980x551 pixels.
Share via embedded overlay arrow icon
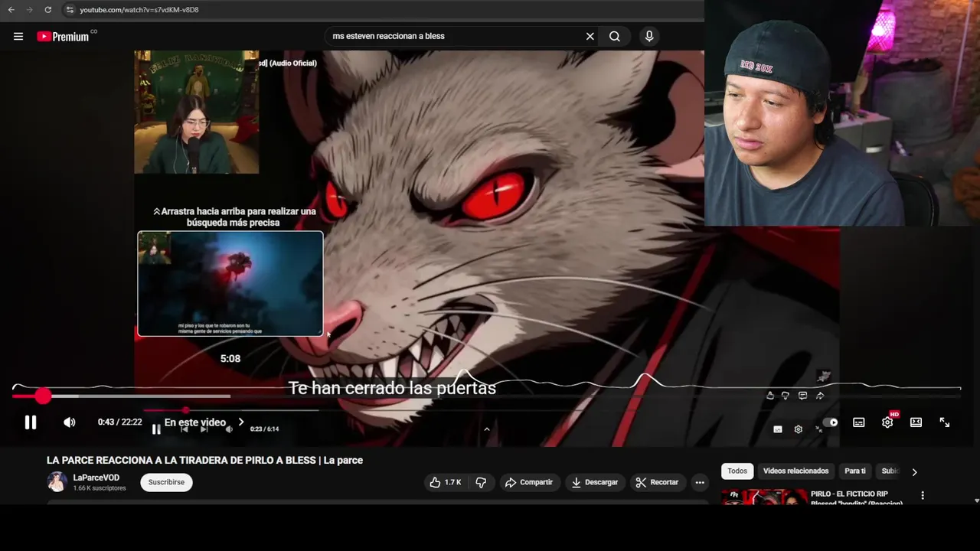point(820,396)
